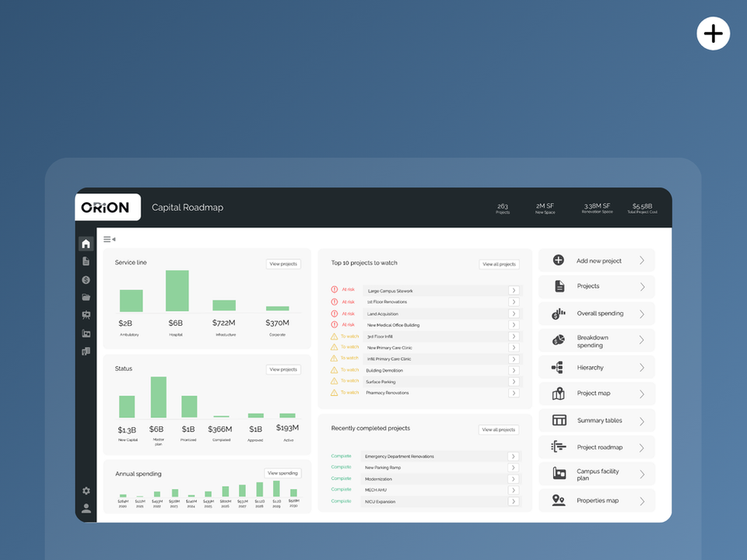
Task: Select the Project roadmap menu item
Action: 597,447
